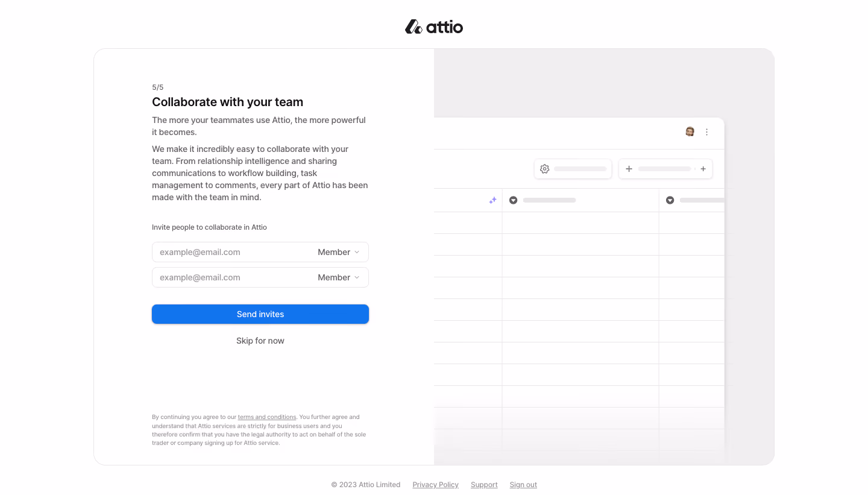The width and height of the screenshot is (868, 495).
Task: Click the "5/5" step indicator text
Action: click(158, 87)
